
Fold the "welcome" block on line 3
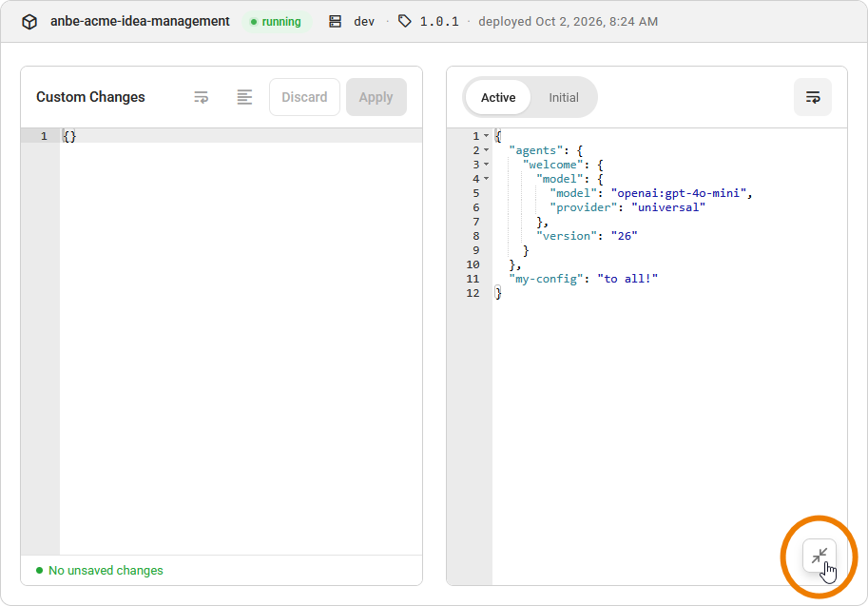[486, 166]
